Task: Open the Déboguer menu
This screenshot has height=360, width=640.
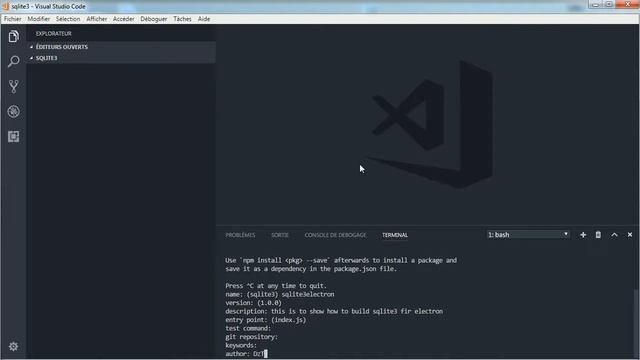Action: click(154, 19)
